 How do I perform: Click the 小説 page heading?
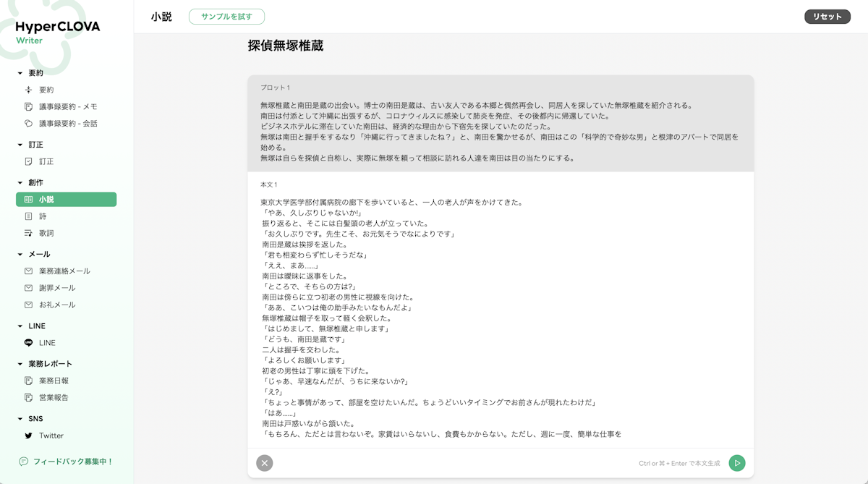161,17
